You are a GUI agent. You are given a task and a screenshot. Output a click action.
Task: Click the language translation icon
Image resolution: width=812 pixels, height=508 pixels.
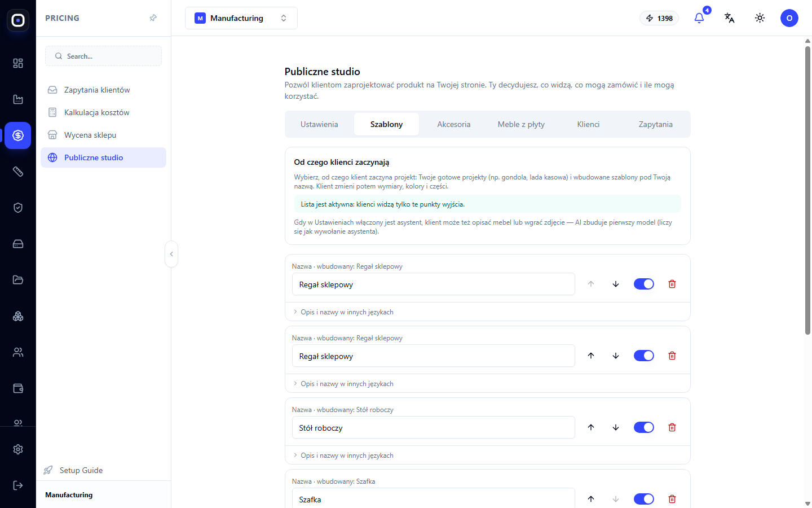(x=730, y=18)
